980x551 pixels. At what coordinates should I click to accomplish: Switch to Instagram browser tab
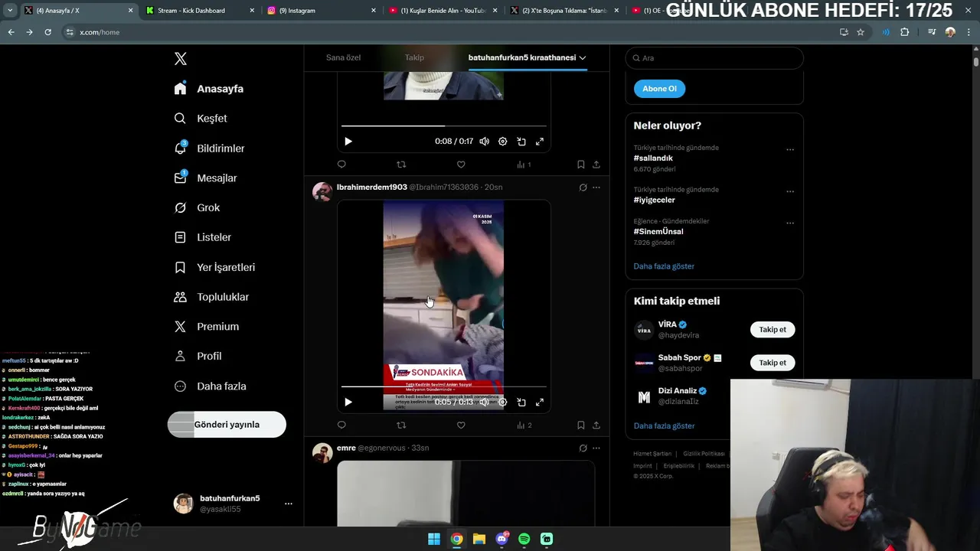pyautogui.click(x=322, y=11)
